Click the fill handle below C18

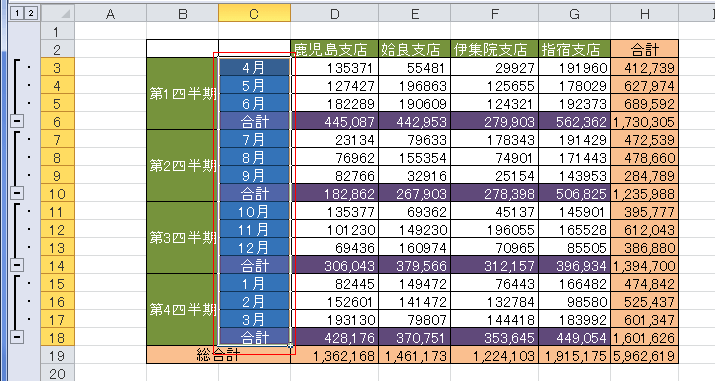(x=290, y=346)
